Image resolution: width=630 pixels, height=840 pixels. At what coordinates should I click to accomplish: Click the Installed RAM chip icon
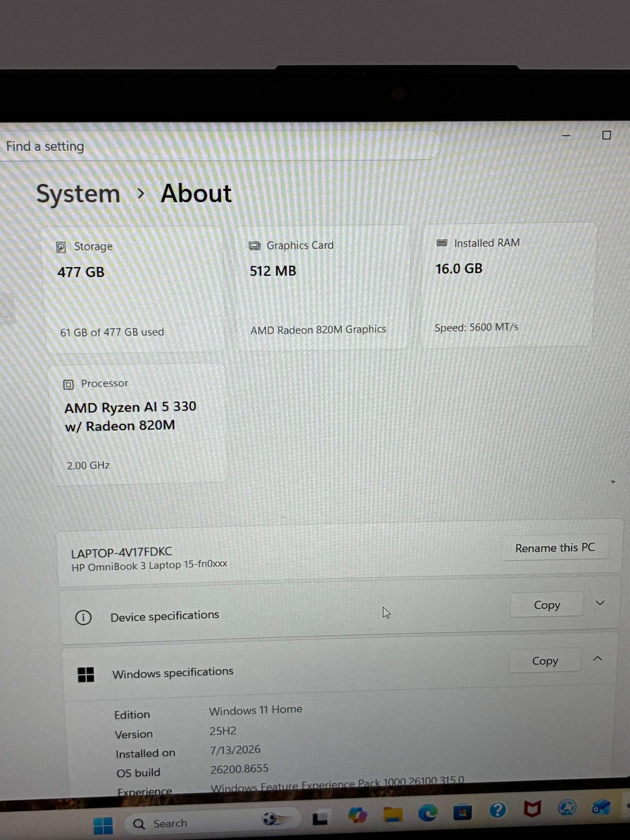click(442, 243)
